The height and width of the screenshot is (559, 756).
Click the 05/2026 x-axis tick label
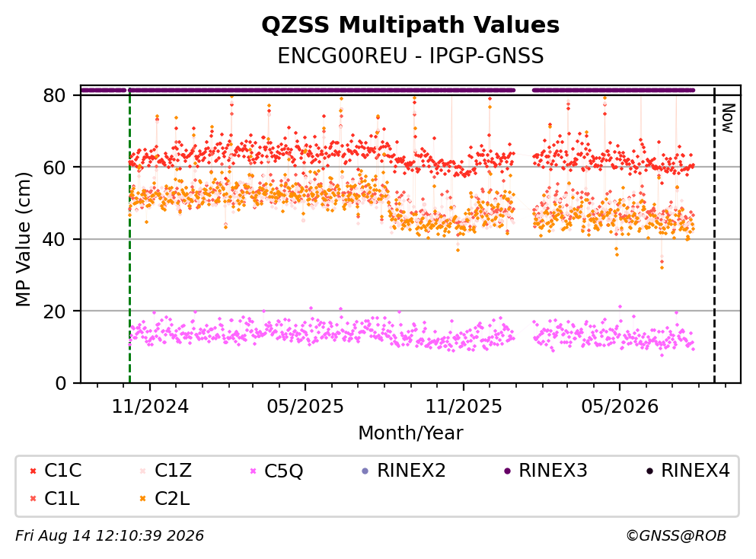(x=620, y=407)
